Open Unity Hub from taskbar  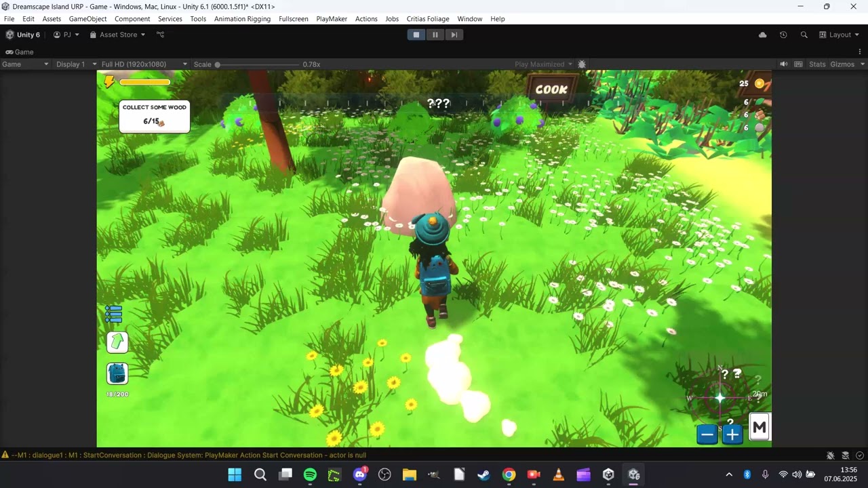tap(608, 474)
